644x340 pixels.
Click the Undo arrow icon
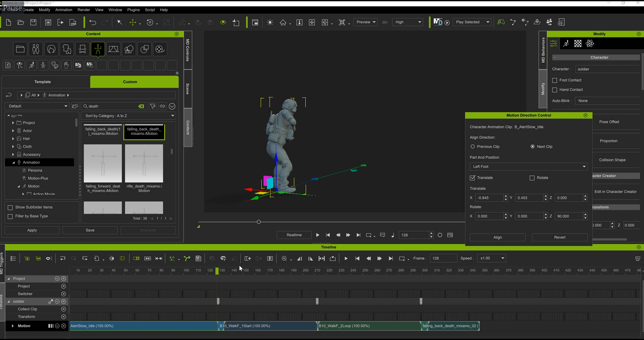coord(92,23)
